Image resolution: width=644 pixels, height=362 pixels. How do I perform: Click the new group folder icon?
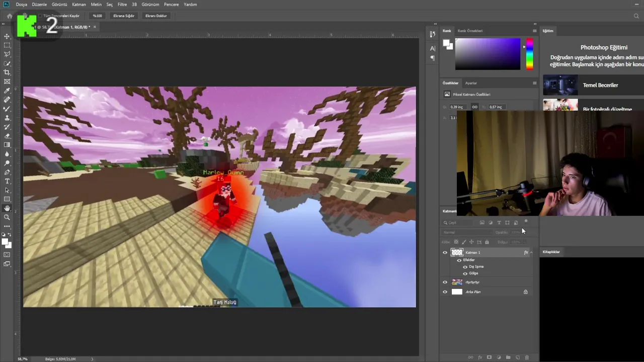(508, 357)
